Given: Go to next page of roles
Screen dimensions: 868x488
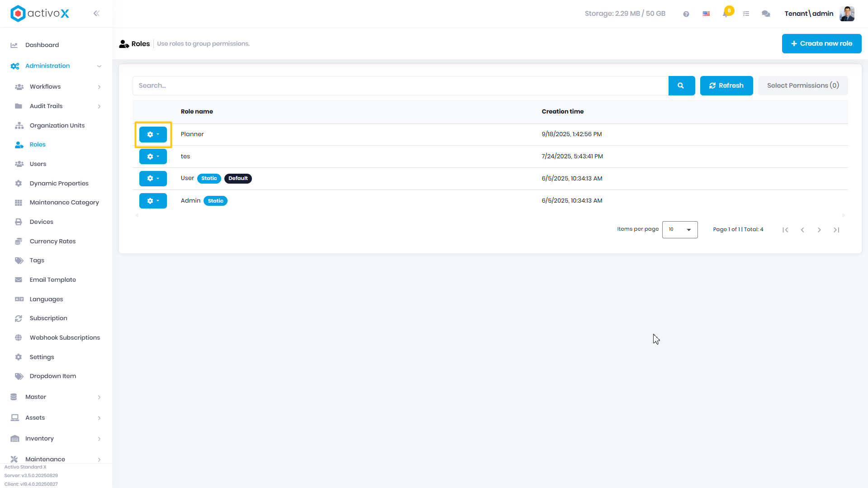Looking at the screenshot, I should [819, 230].
